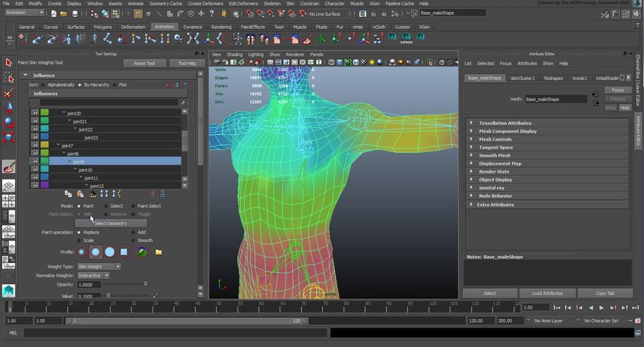Click the Attribute Editor Focus button
Image resolution: width=644 pixels, height=347 pixels.
pyautogui.click(x=618, y=90)
